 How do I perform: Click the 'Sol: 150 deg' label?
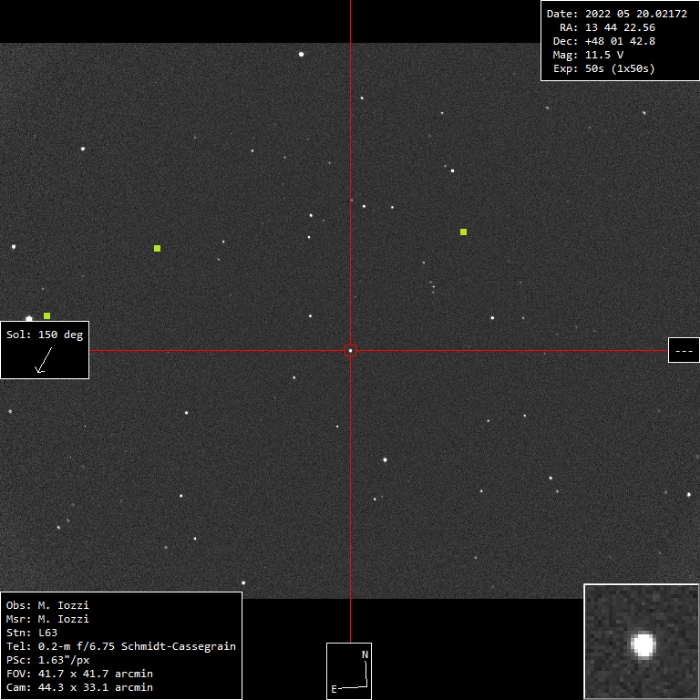[45, 335]
